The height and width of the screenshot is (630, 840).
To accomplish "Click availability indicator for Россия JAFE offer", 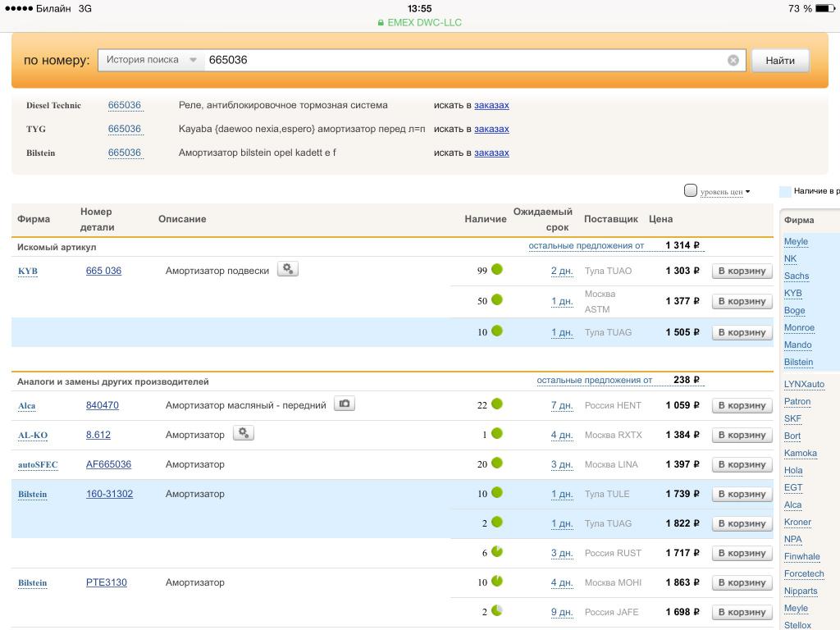I will click(x=496, y=610).
